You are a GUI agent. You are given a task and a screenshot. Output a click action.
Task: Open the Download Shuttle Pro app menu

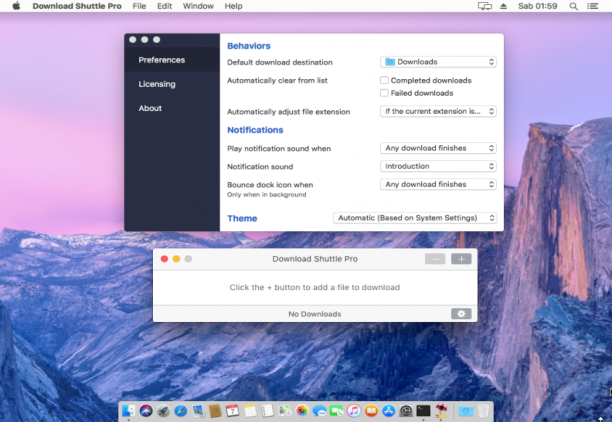point(77,6)
